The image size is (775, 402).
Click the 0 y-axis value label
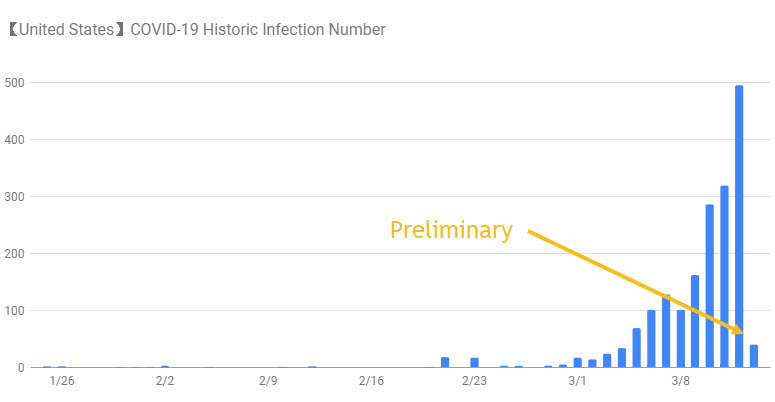(20, 367)
